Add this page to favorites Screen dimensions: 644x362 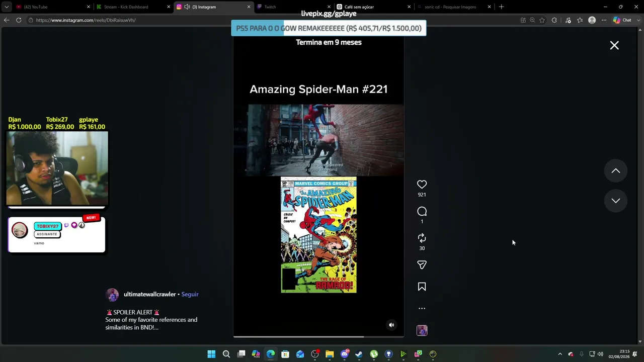(542, 20)
